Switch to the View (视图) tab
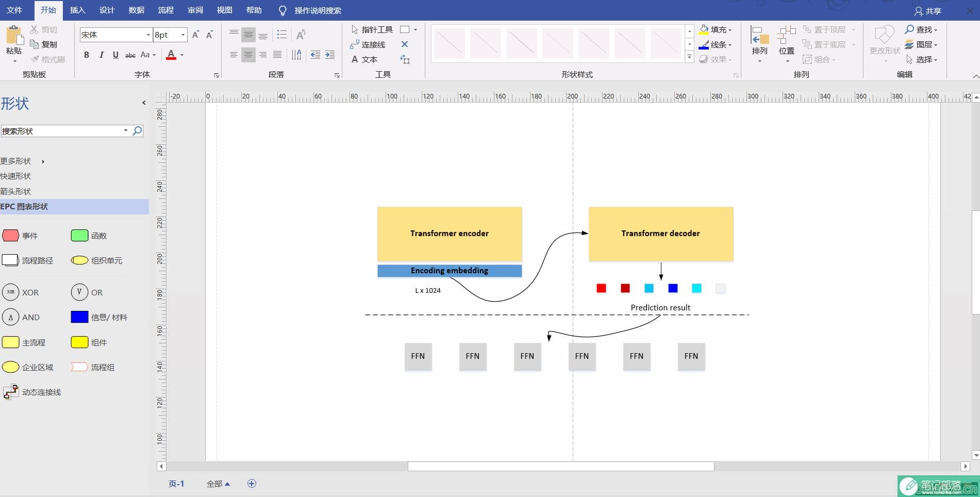This screenshot has height=497, width=980. pos(224,10)
